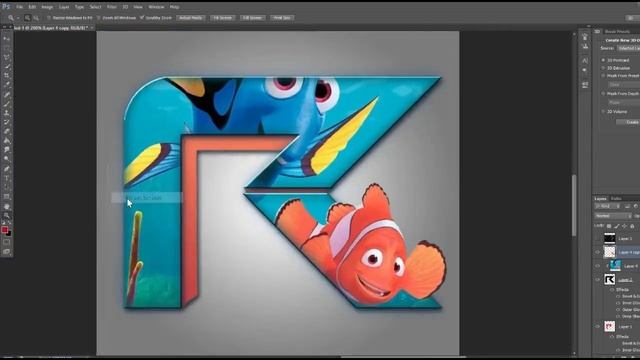640x360 pixels.
Task: Click the black background color swatch
Action: [9, 233]
